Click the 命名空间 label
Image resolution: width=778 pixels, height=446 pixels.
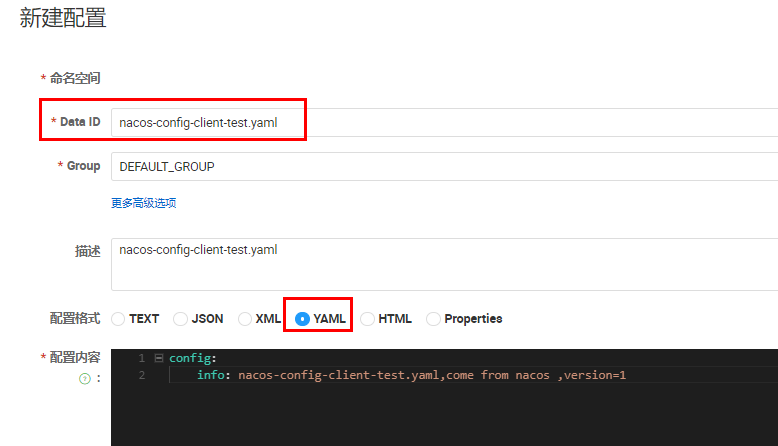tap(75, 78)
